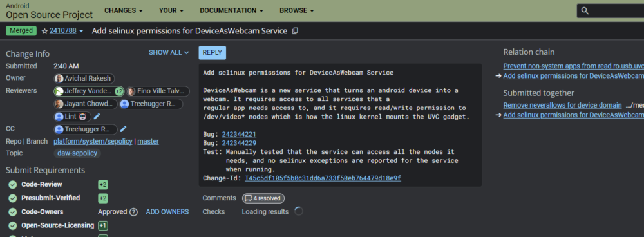Open the daw-sepolicy topic chip
This screenshot has height=237, width=644.
coord(77,153)
